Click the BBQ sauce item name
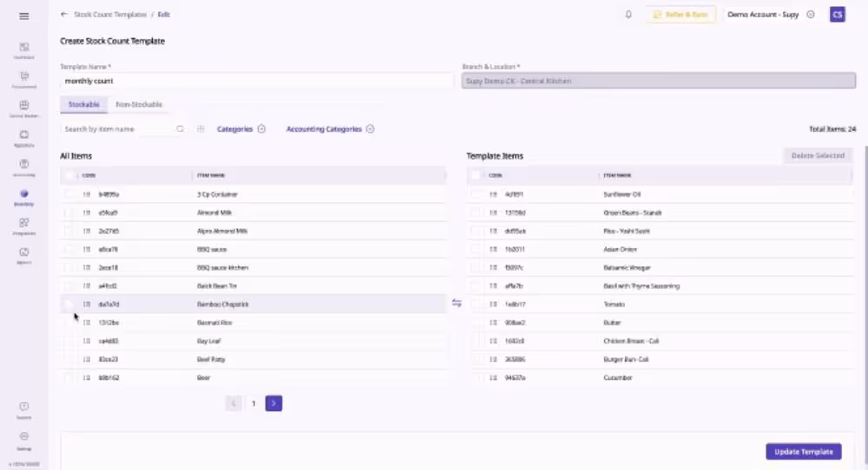This screenshot has height=470, width=868. tap(212, 250)
